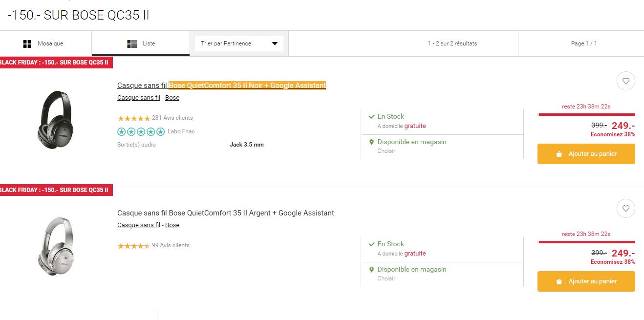Click the Black Friday red banner on first product
This screenshot has width=644, height=320.
click(x=55, y=63)
